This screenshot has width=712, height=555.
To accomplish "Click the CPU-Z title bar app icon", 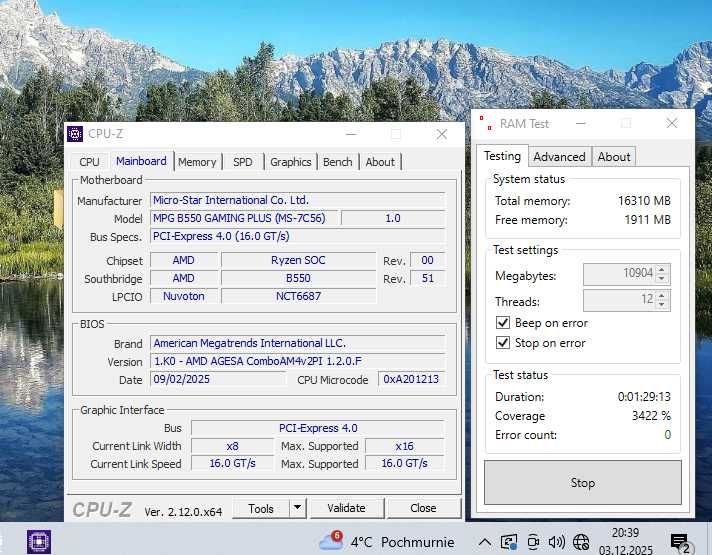I will pos(75,134).
